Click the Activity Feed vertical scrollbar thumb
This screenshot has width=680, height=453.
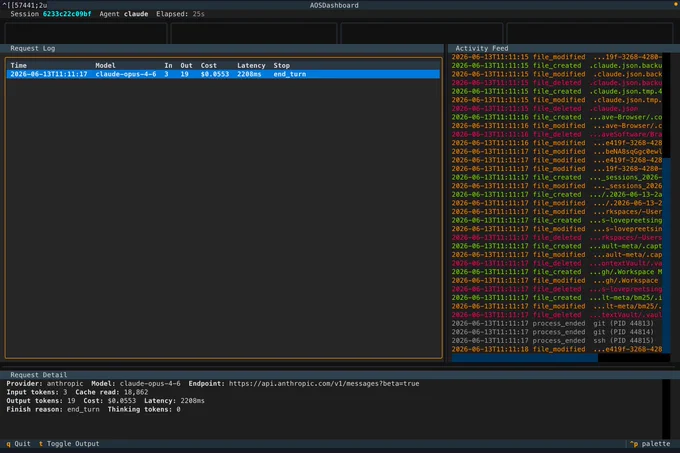click(667, 256)
